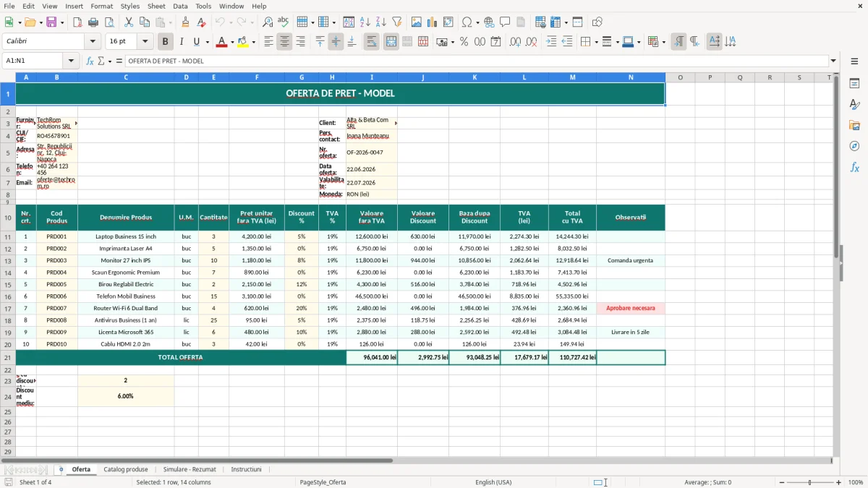This screenshot has width=868, height=488.
Task: Click the Sort Descending icon
Action: [x=380, y=22]
